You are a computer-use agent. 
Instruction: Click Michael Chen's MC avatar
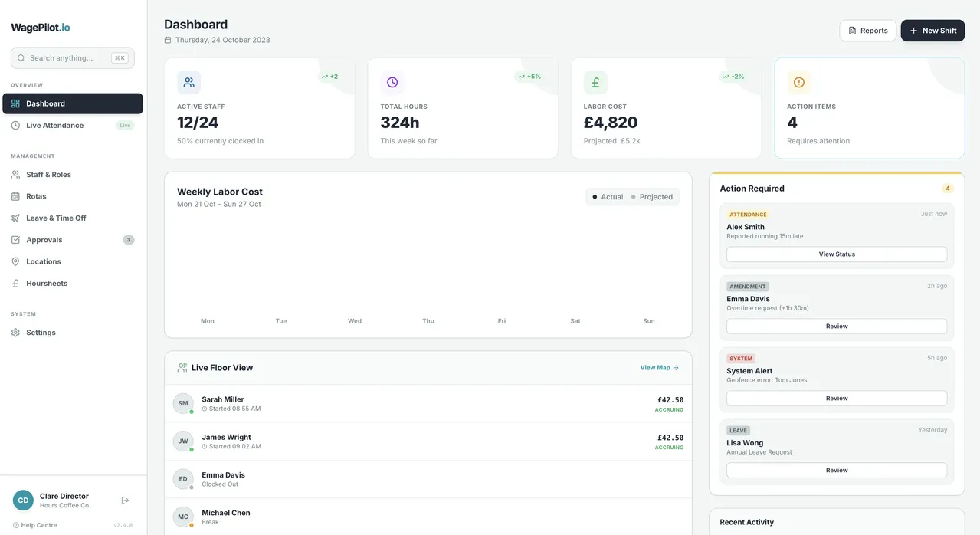[183, 517]
